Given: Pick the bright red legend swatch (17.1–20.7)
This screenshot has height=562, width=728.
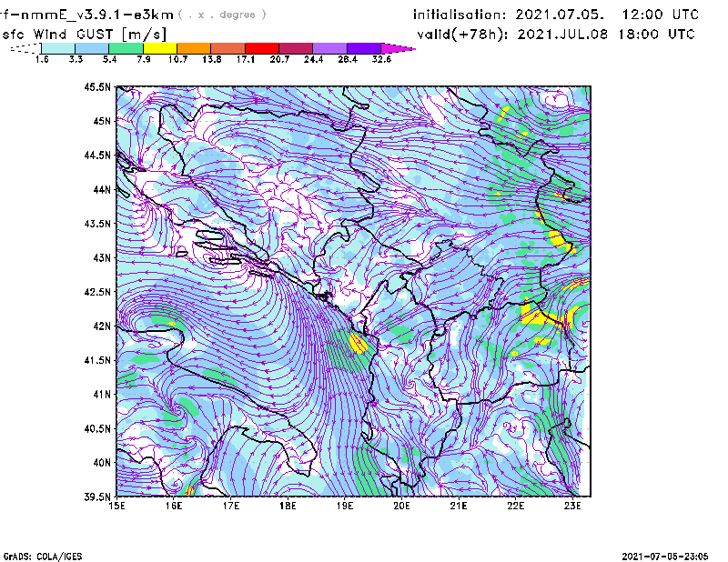Looking at the screenshot, I should tap(262, 48).
